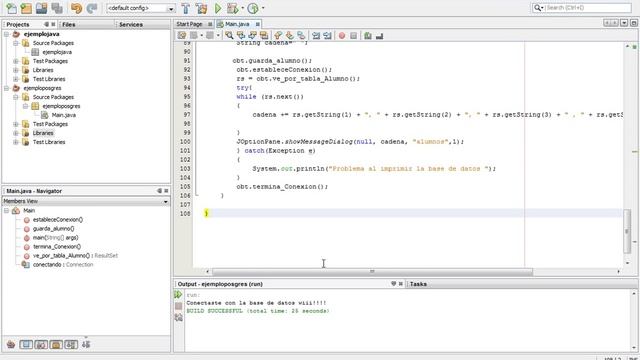
Task: Switch to the Tasks tab
Action: point(418,284)
